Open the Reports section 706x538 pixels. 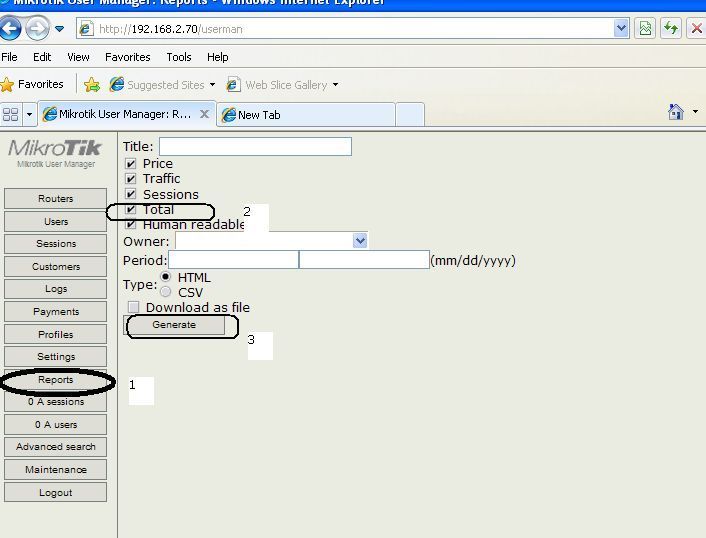pyautogui.click(x=55, y=380)
